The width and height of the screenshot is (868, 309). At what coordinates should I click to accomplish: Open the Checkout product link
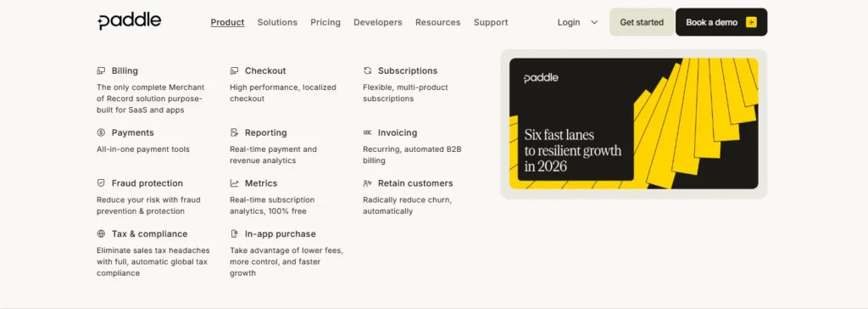pyautogui.click(x=265, y=71)
